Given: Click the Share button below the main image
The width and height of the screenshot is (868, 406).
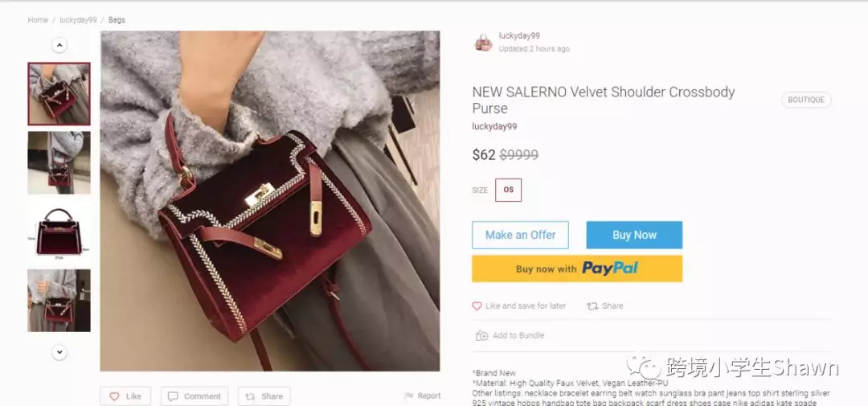Looking at the screenshot, I should (x=264, y=396).
